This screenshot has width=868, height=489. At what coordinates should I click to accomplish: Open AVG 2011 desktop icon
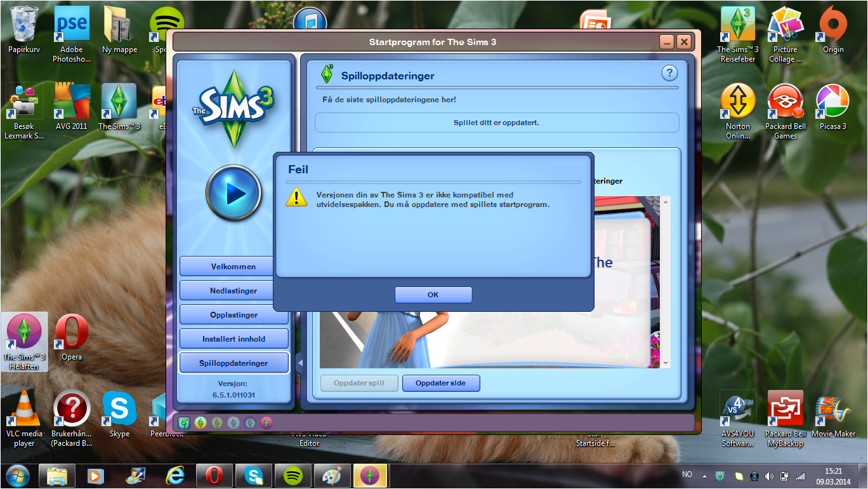point(72,106)
